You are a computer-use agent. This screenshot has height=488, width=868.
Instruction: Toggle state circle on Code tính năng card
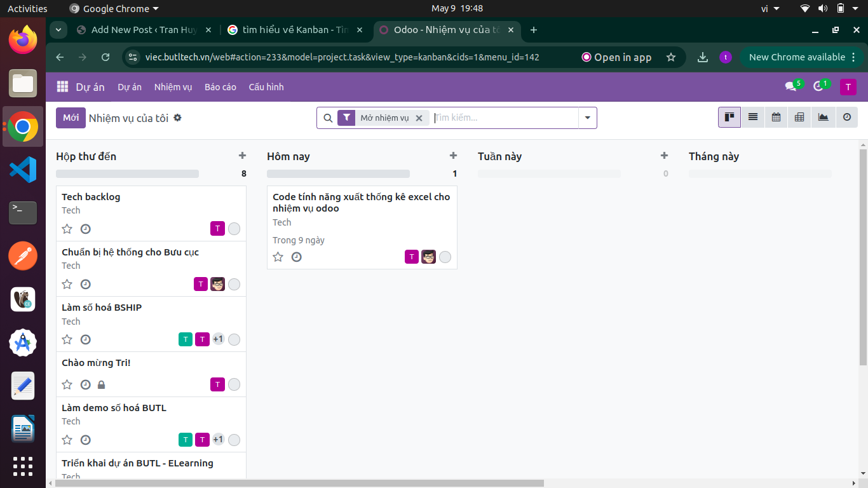point(445,257)
